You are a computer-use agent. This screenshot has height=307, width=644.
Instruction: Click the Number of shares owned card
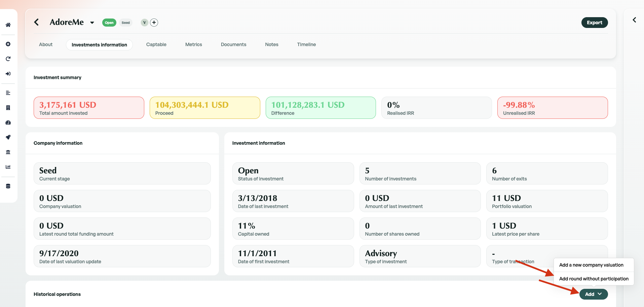coord(420,229)
